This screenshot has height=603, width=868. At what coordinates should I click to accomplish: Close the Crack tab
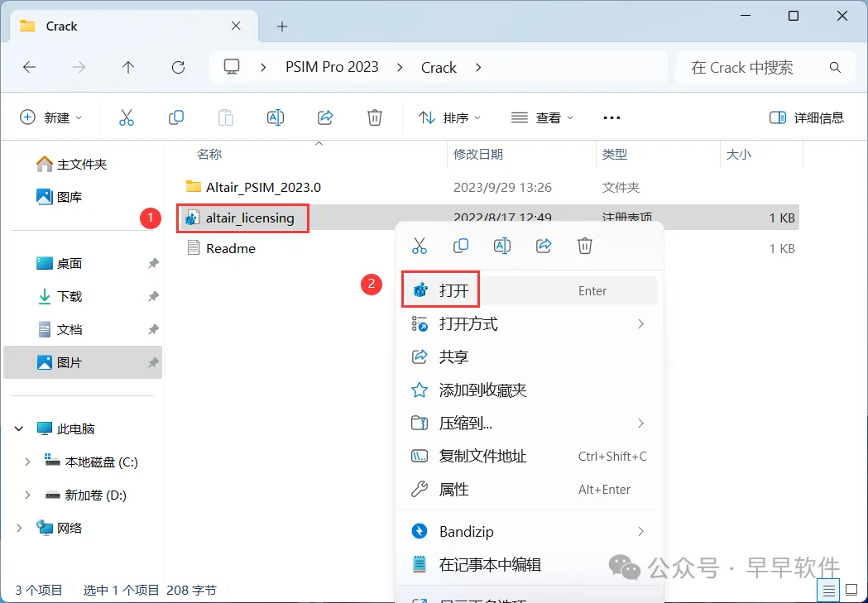pyautogui.click(x=236, y=26)
